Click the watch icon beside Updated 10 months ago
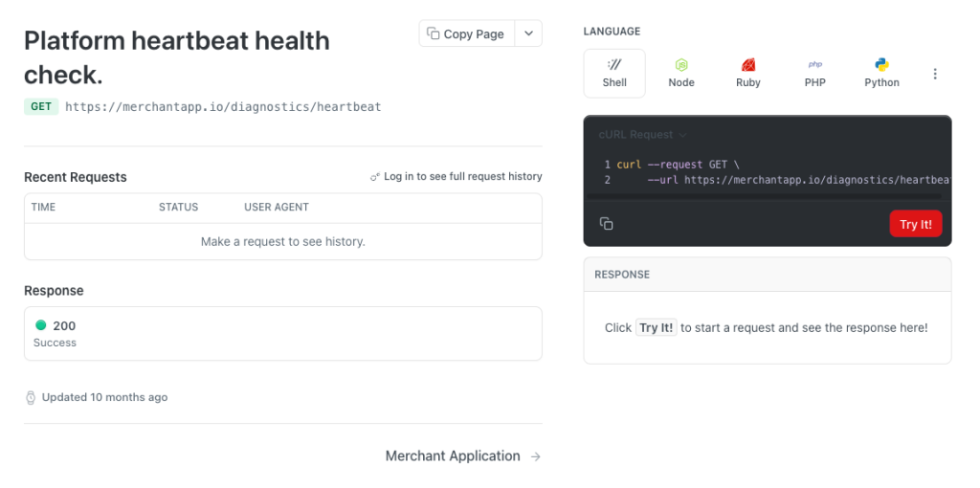This screenshot has width=980, height=488. (x=31, y=397)
